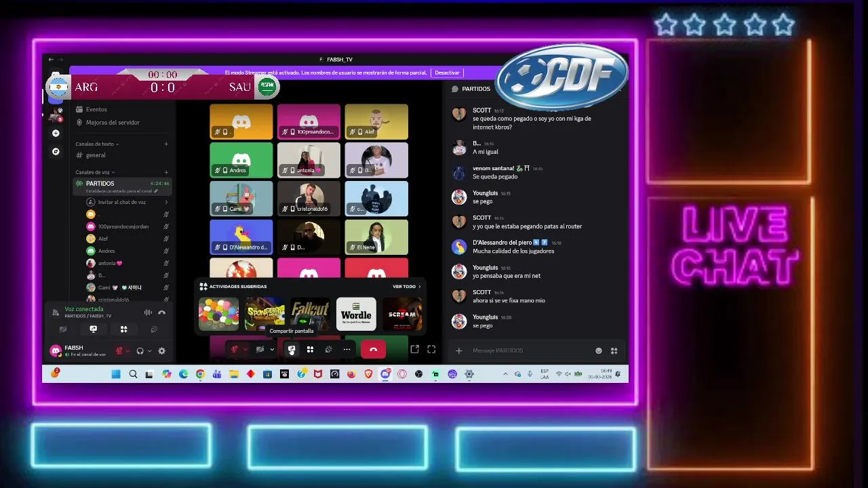Open more options (three dots) in call bar
Image resolution: width=868 pixels, height=488 pixels.
tap(347, 350)
